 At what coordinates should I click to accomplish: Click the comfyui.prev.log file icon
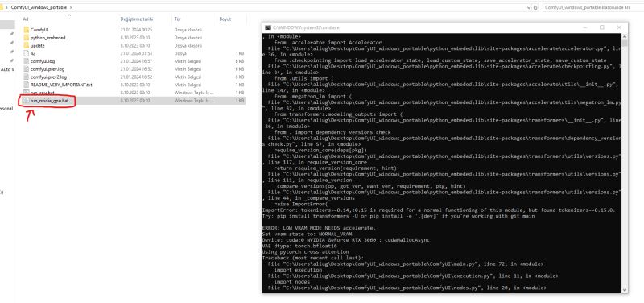pos(27,69)
